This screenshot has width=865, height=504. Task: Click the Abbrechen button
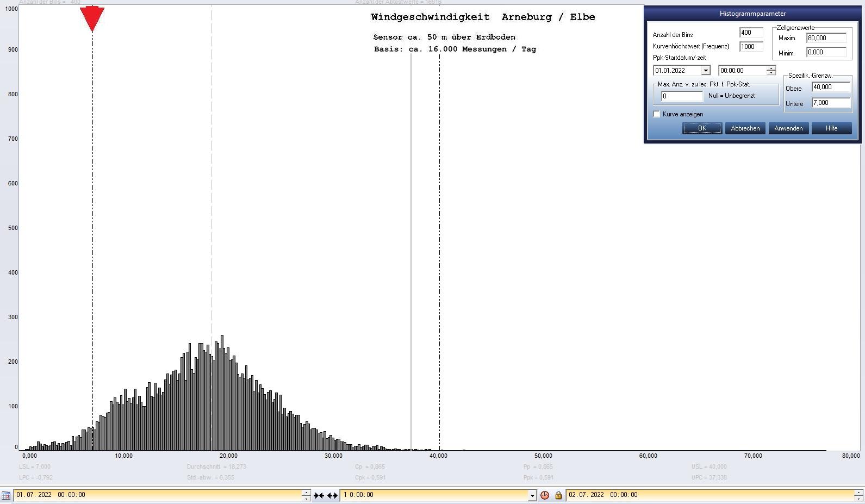pos(745,128)
